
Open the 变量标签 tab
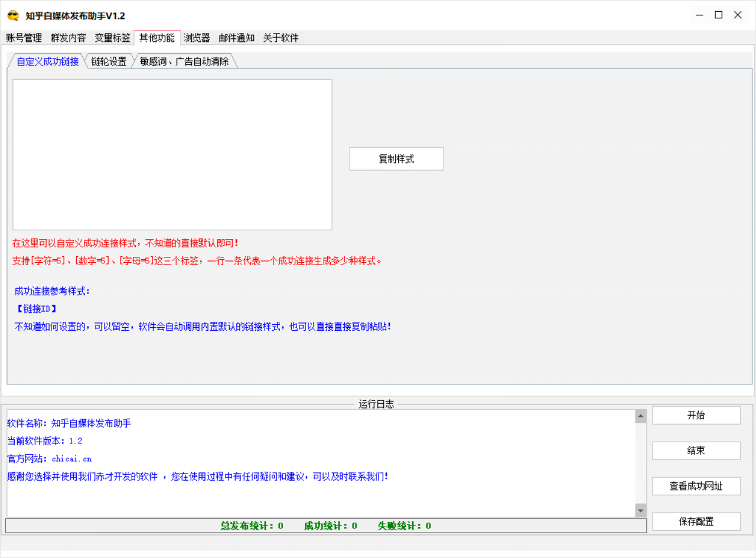pos(113,38)
